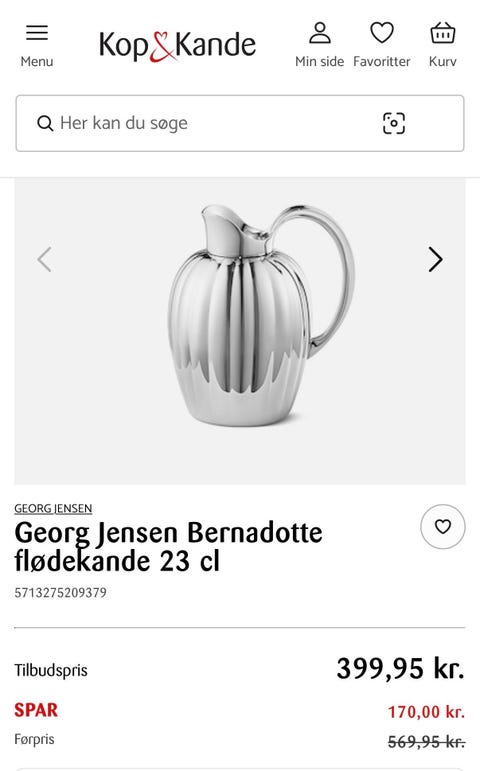Click the Tilbudspris 399,95 kr. price
480x771 pixels.
tap(400, 669)
